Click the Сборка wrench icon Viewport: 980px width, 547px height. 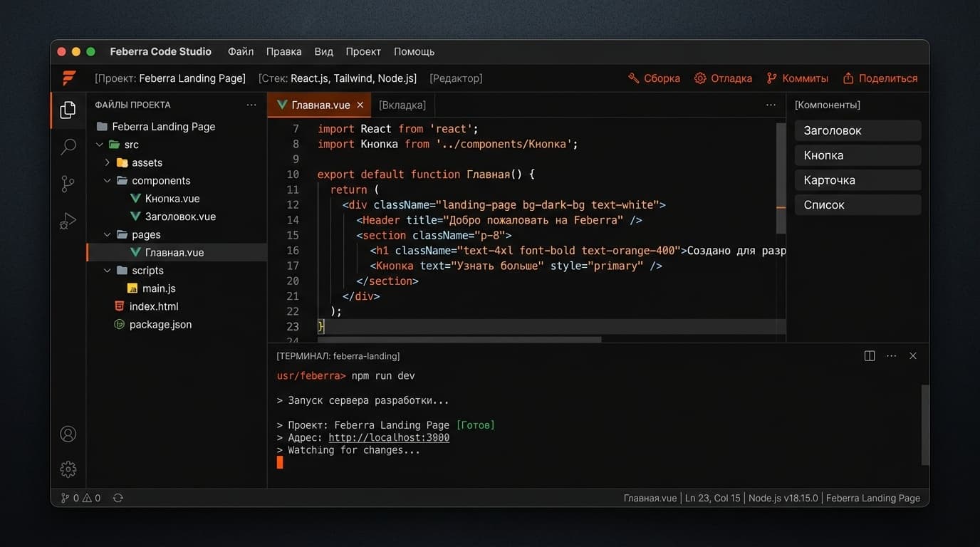coord(634,78)
